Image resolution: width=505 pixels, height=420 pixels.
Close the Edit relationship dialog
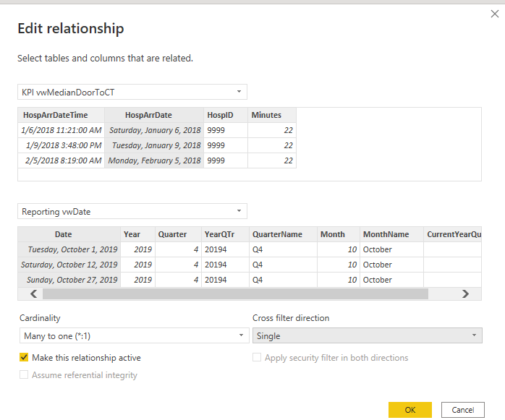pos(494,14)
